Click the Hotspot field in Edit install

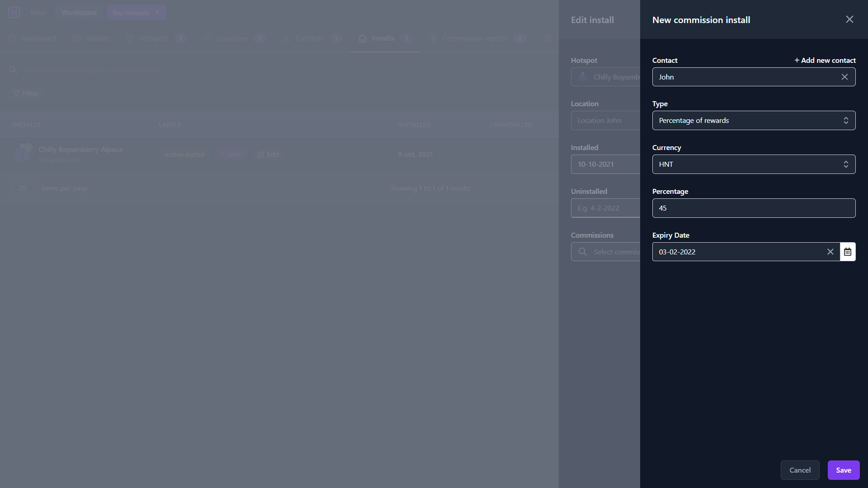tap(605, 77)
